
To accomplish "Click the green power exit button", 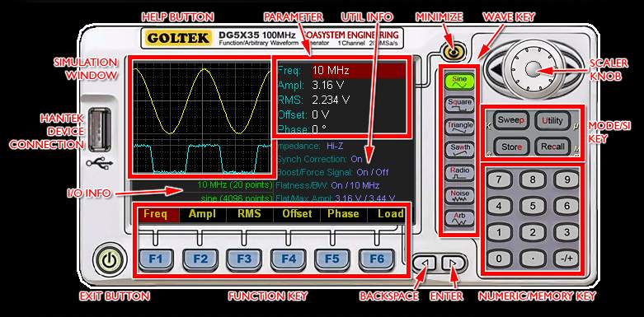I will (108, 259).
